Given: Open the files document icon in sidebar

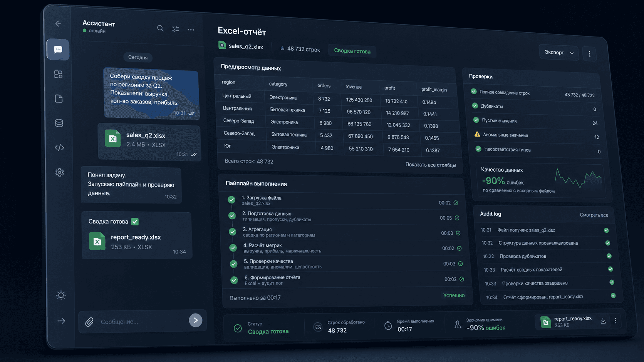Looking at the screenshot, I should pyautogui.click(x=59, y=99).
